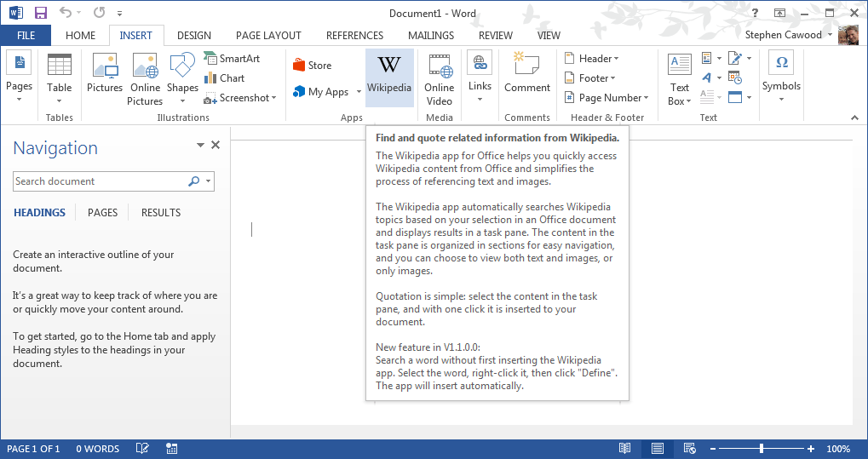868x459 pixels.
Task: Switch to Print Layout view
Action: tap(657, 449)
